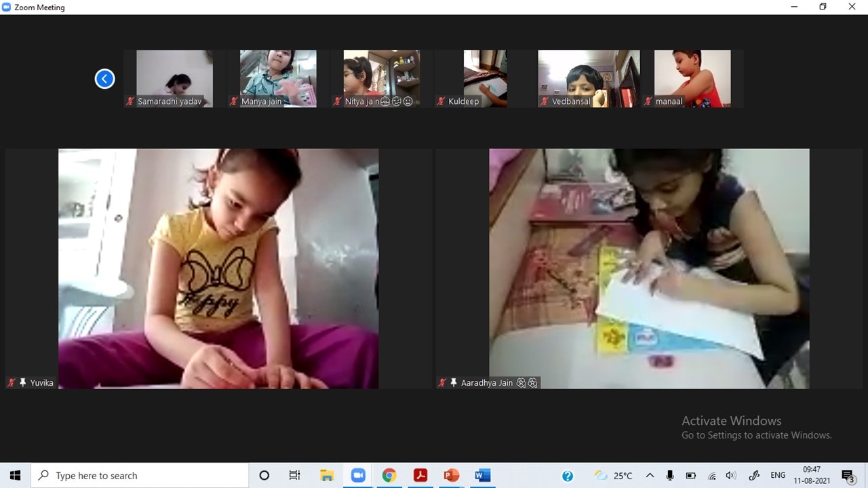Screen dimensions: 868x488
Task: Click muted mic icon on manaal
Action: pyautogui.click(x=648, y=102)
